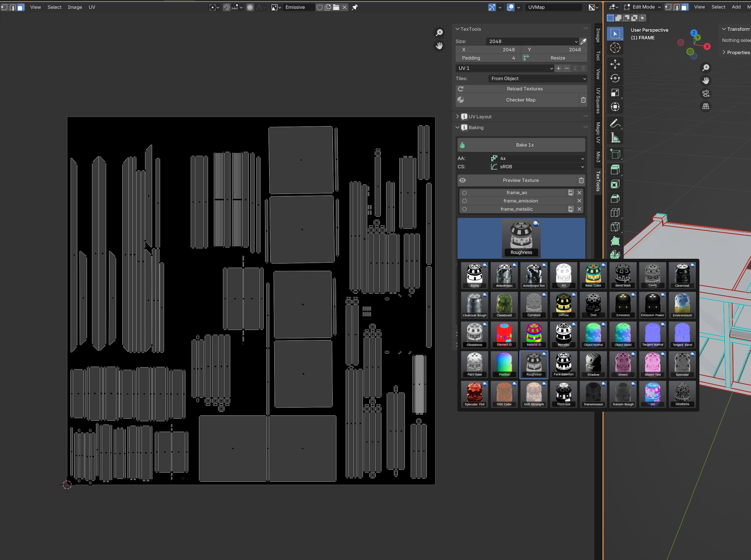This screenshot has width=751, height=560.
Task: Toggle proportional editing in UV editor
Action: [x=250, y=7]
